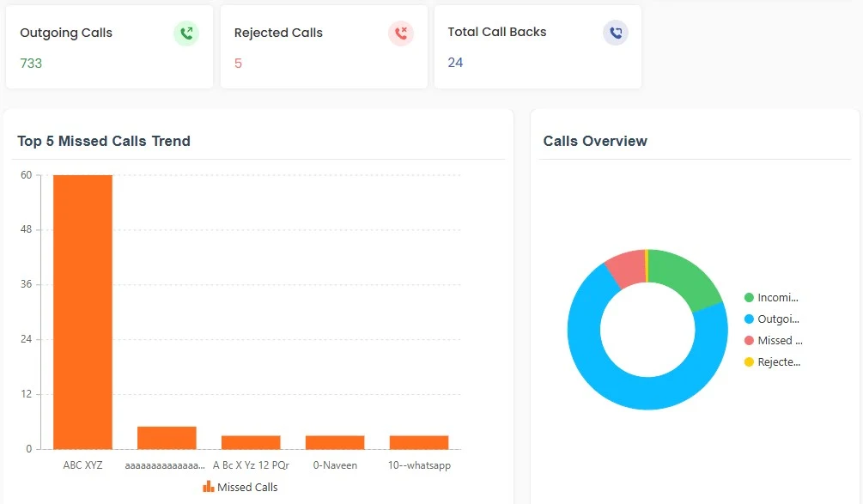The width and height of the screenshot is (863, 504).
Task: Click the red Rejected Calls phone icon
Action: pos(401,33)
